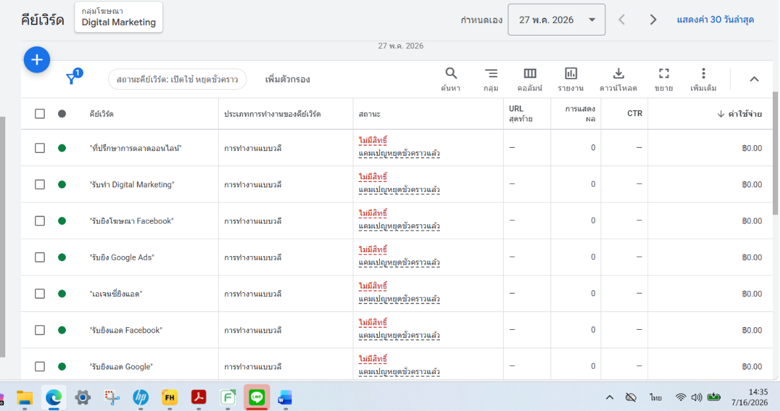Open status dot for ที่ปรึกษาการตลาดออนไลน์ keyword
This screenshot has width=780, height=411.
[x=62, y=148]
